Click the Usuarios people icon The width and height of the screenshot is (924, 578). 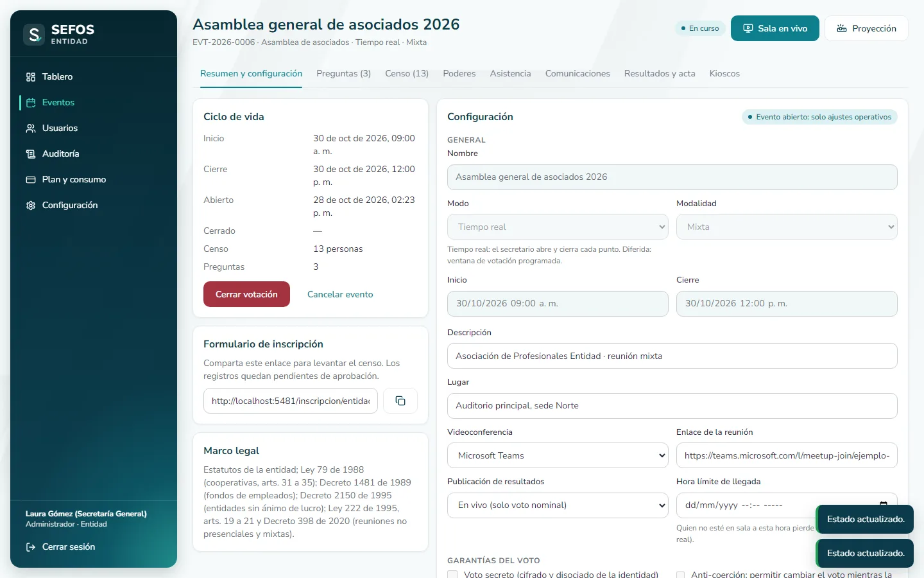point(31,128)
